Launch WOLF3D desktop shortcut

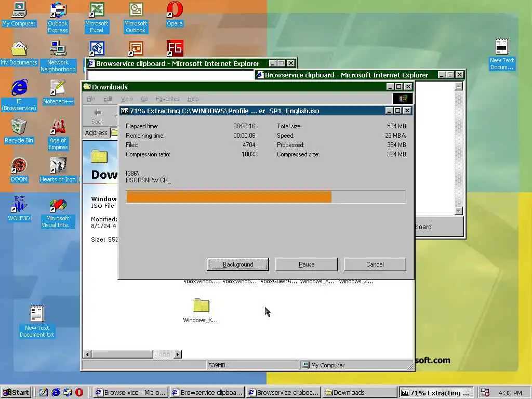point(19,209)
